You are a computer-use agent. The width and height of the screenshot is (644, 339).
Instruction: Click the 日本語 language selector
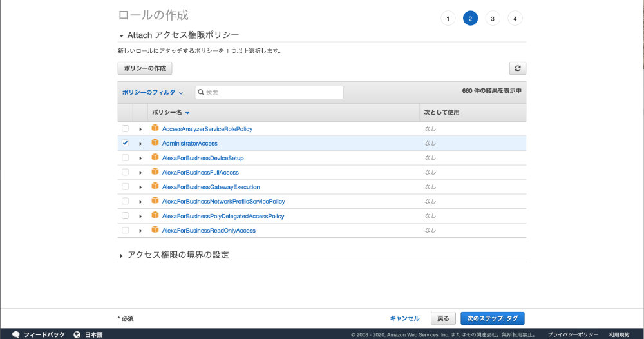[x=93, y=335]
